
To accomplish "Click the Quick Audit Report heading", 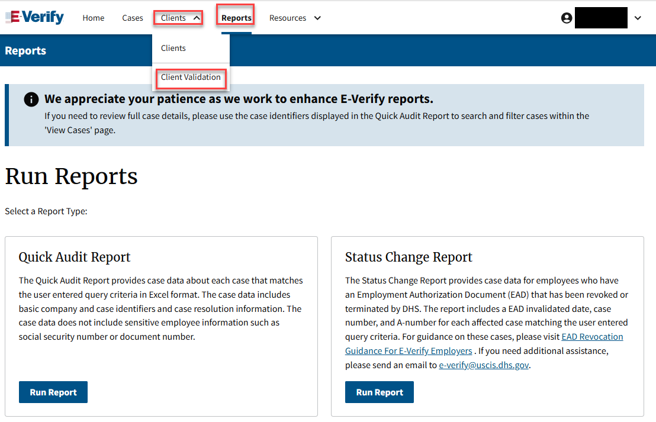I will pos(74,257).
